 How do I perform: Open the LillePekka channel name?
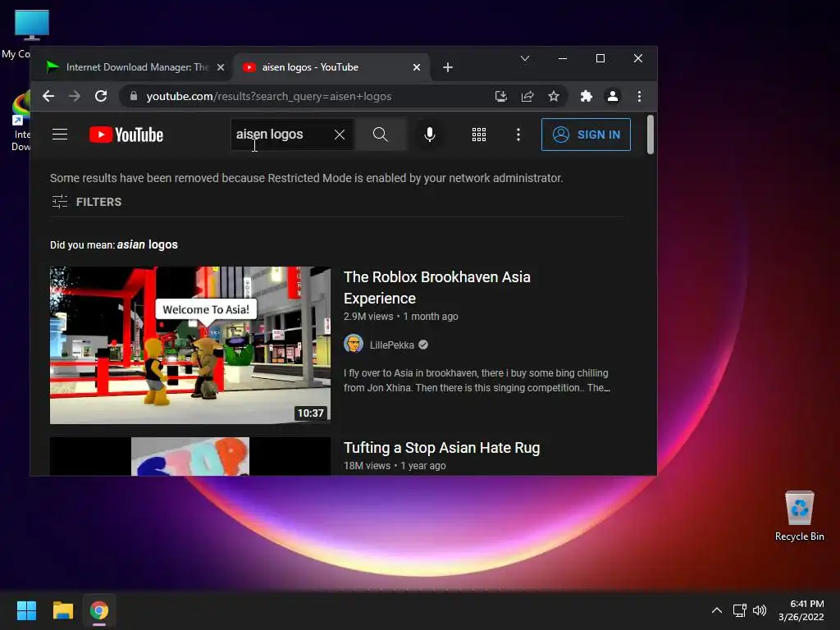[x=391, y=345]
